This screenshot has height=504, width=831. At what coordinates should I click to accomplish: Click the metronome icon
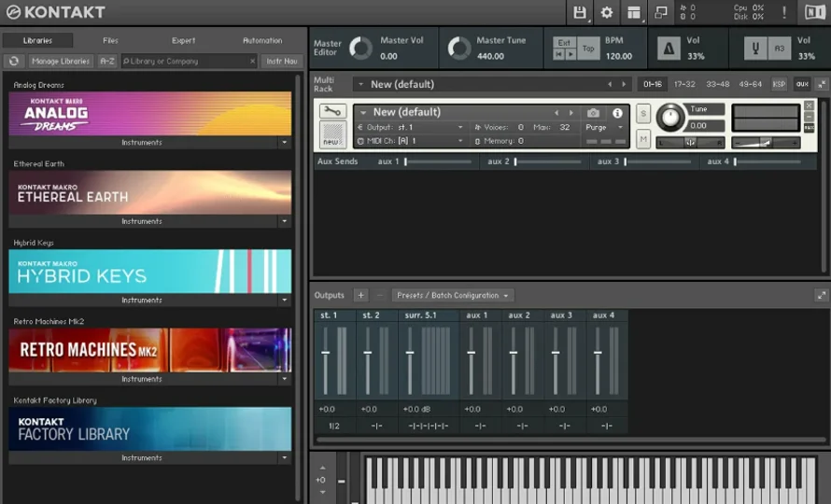(x=669, y=49)
